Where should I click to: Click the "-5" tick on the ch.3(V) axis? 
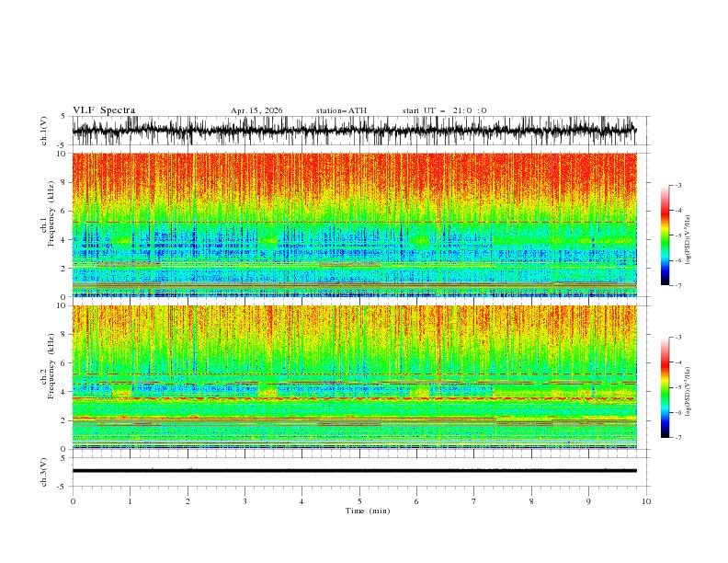(x=63, y=487)
